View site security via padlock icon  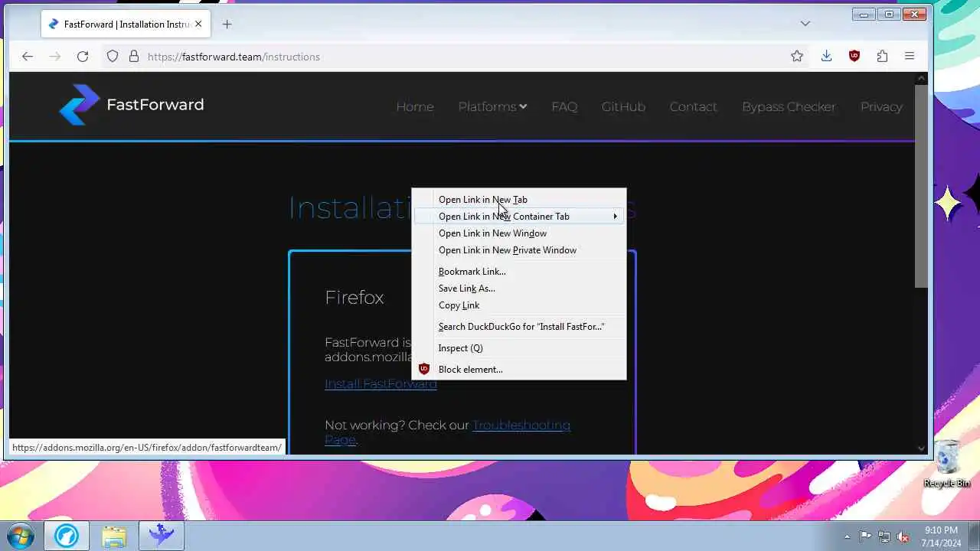pyautogui.click(x=134, y=57)
